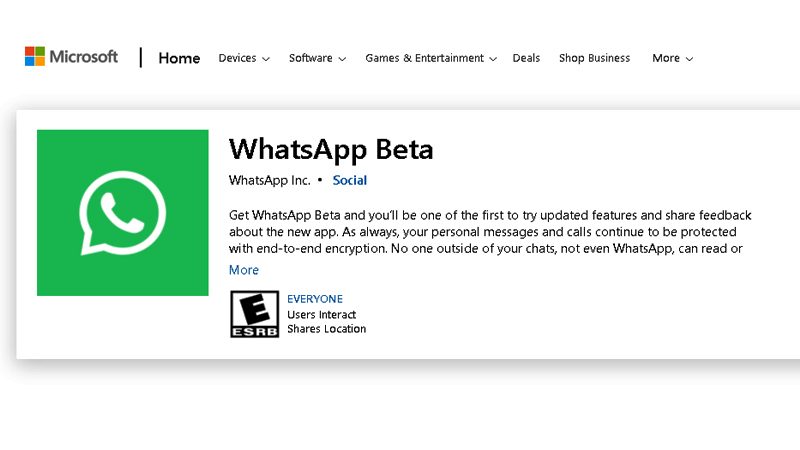Image resolution: width=800 pixels, height=450 pixels.
Task: Click the green WhatsApp app icon
Action: [x=123, y=213]
